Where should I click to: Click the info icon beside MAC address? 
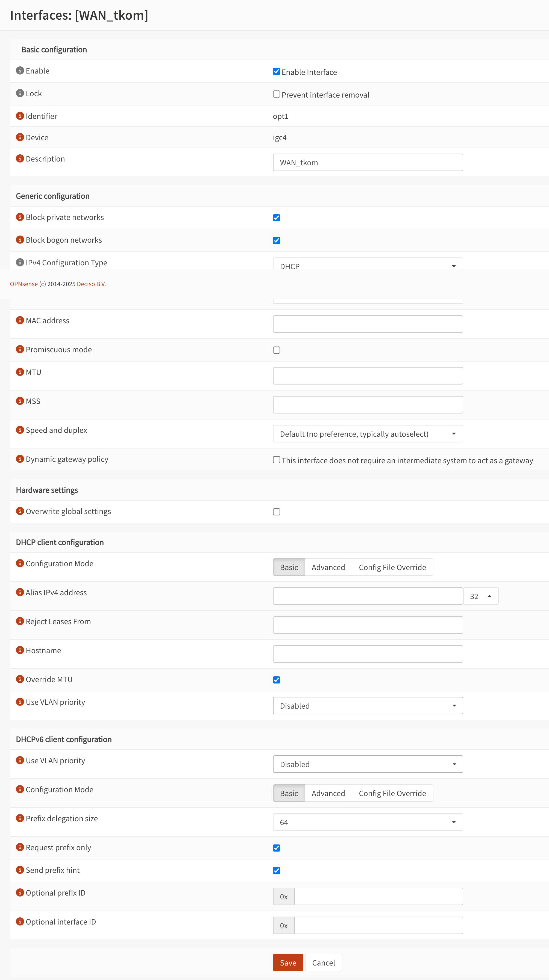tap(20, 320)
